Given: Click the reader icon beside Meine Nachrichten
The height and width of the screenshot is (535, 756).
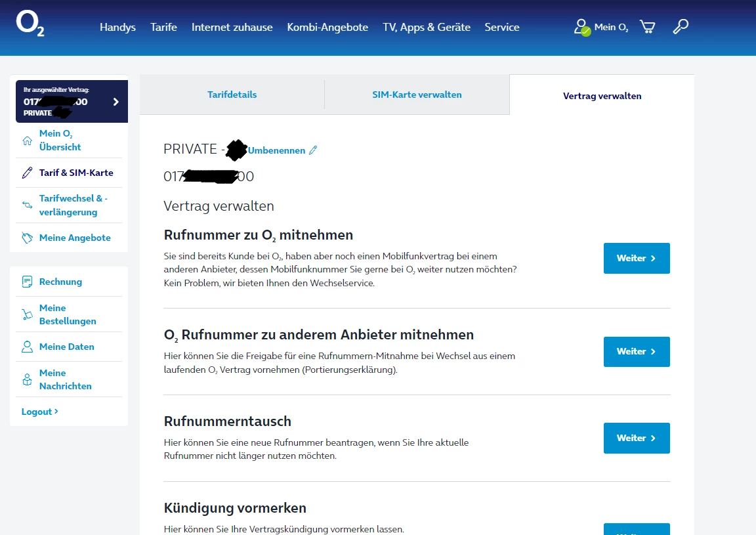Looking at the screenshot, I should (28, 379).
